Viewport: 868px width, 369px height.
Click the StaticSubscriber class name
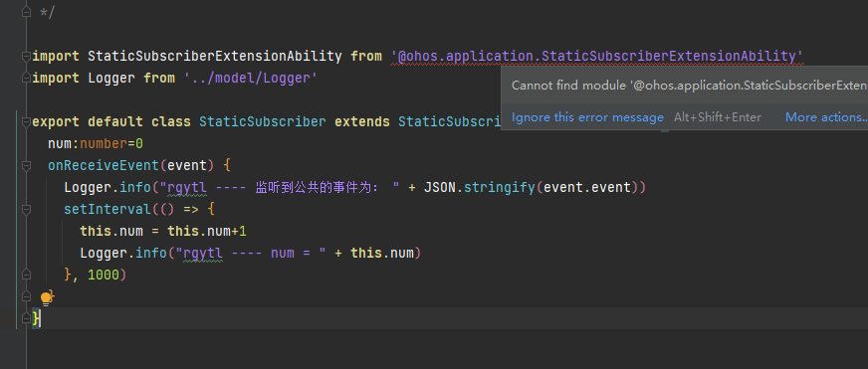pyautogui.click(x=263, y=121)
